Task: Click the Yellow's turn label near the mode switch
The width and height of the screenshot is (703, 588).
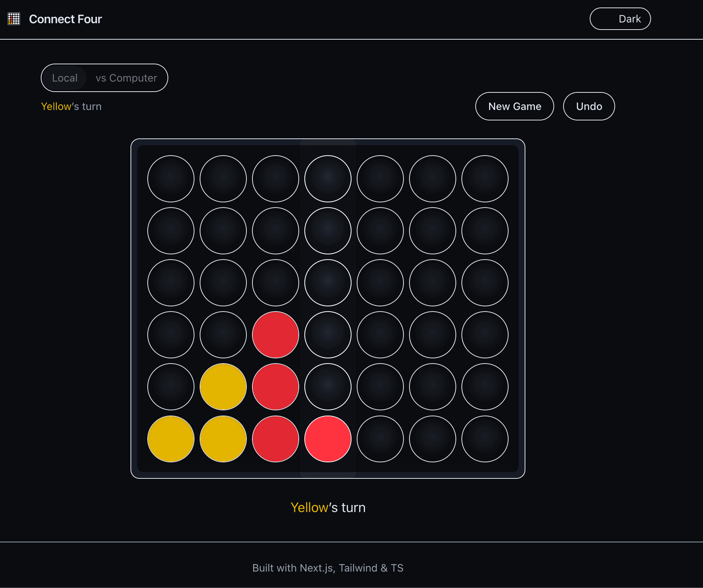Action: [71, 106]
